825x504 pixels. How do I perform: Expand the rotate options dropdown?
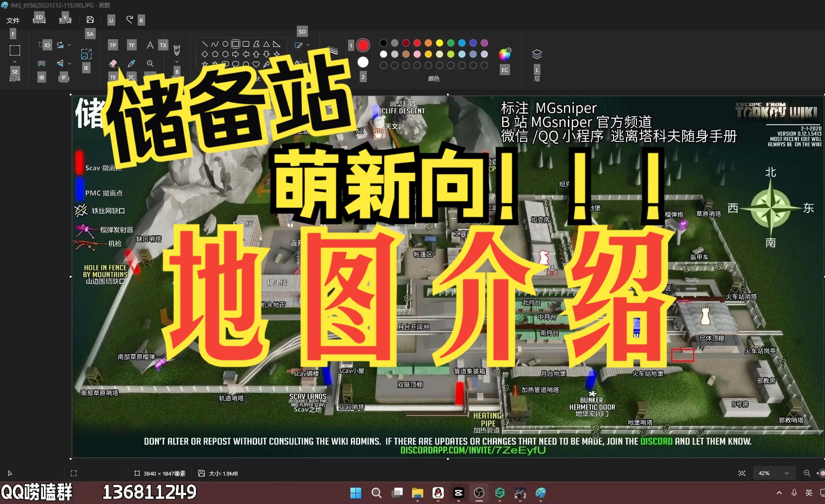click(70, 45)
